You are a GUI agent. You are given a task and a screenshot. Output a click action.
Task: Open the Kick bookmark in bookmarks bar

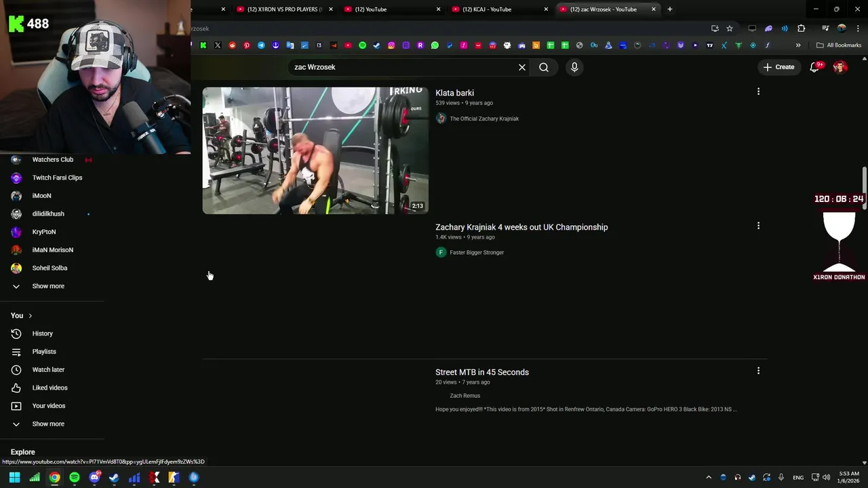[203, 45]
